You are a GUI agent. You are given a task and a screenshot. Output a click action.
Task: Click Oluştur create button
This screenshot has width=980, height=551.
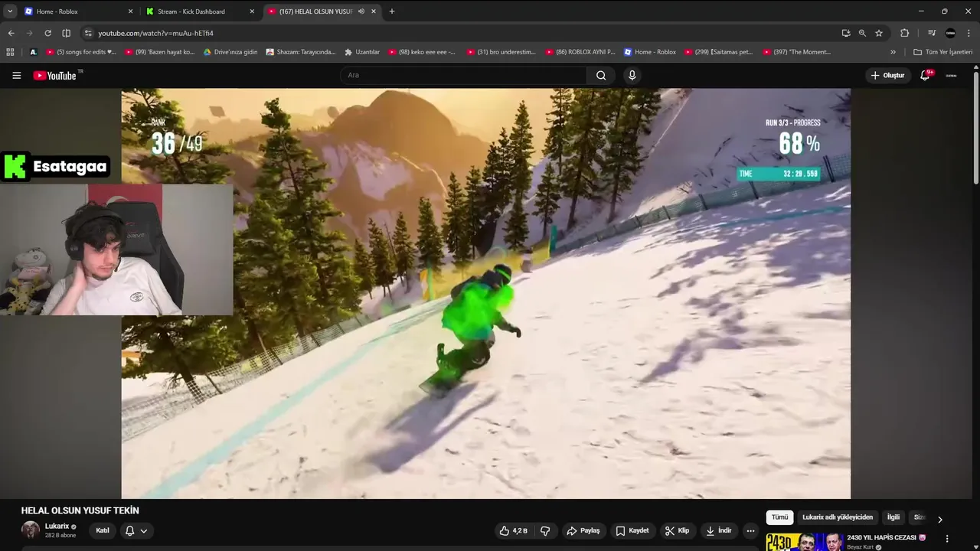click(888, 75)
